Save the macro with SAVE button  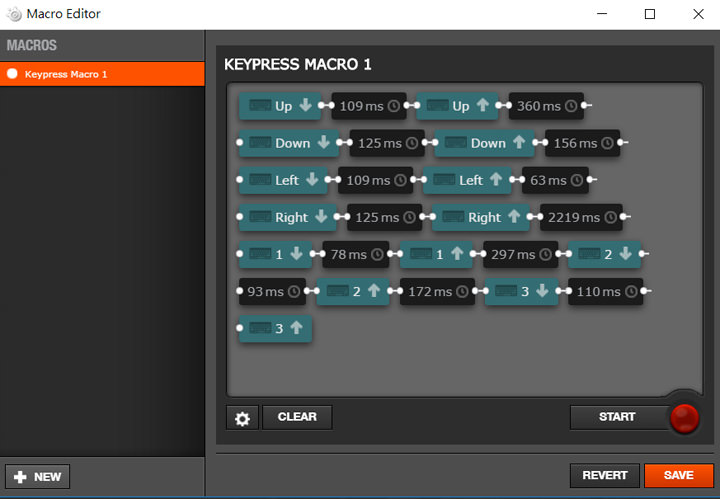678,476
